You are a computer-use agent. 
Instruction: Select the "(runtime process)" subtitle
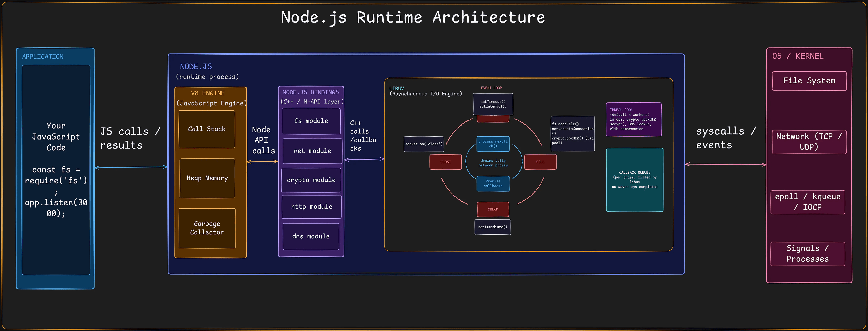coord(207,77)
